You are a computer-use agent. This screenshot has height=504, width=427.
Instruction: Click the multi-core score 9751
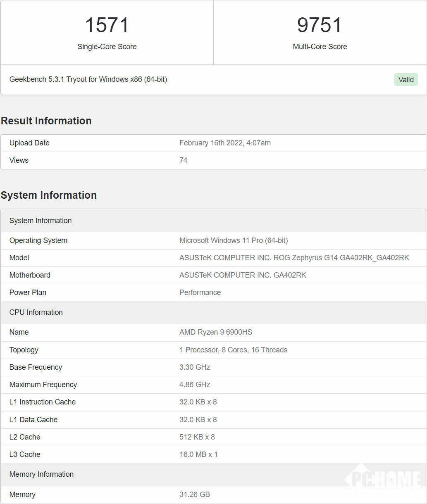(x=320, y=25)
